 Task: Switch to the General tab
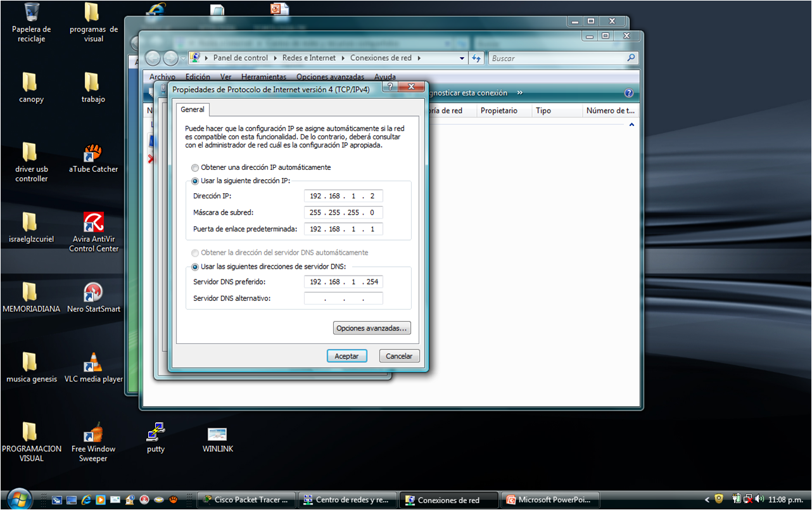[x=193, y=109]
